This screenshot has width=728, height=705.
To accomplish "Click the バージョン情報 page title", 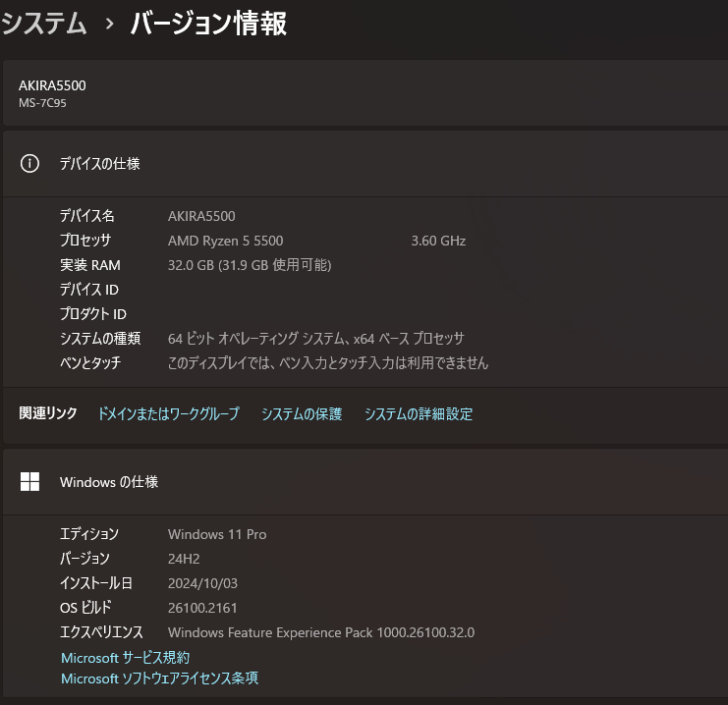I will click(208, 24).
